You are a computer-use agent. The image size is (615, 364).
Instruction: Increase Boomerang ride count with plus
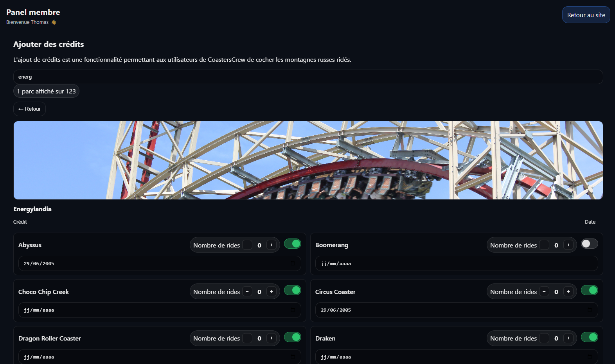coord(568,245)
